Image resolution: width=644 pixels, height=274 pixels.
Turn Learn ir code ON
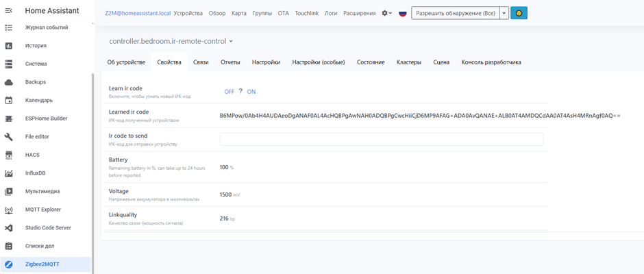click(251, 92)
